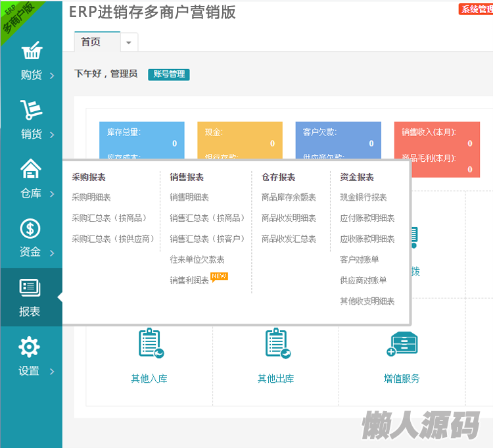This screenshot has height=448, width=493.
Task: Open the 增值服务 icon
Action: coord(402,344)
